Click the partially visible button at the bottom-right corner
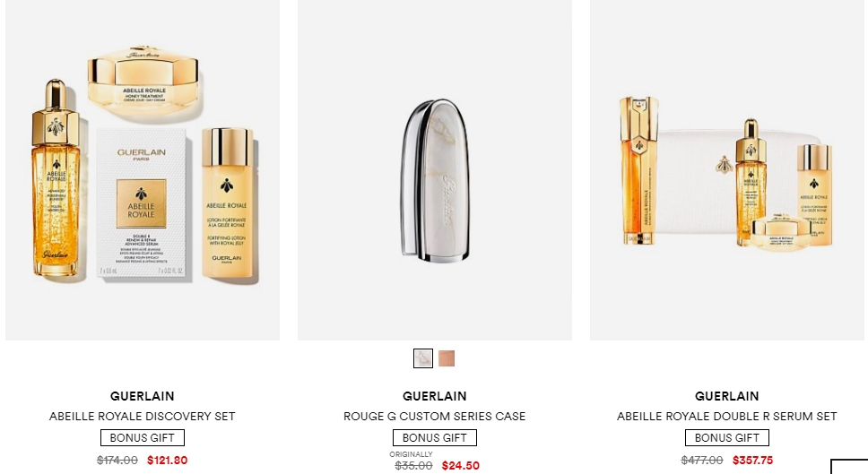Image resolution: width=868 pixels, height=474 pixels. [849, 466]
